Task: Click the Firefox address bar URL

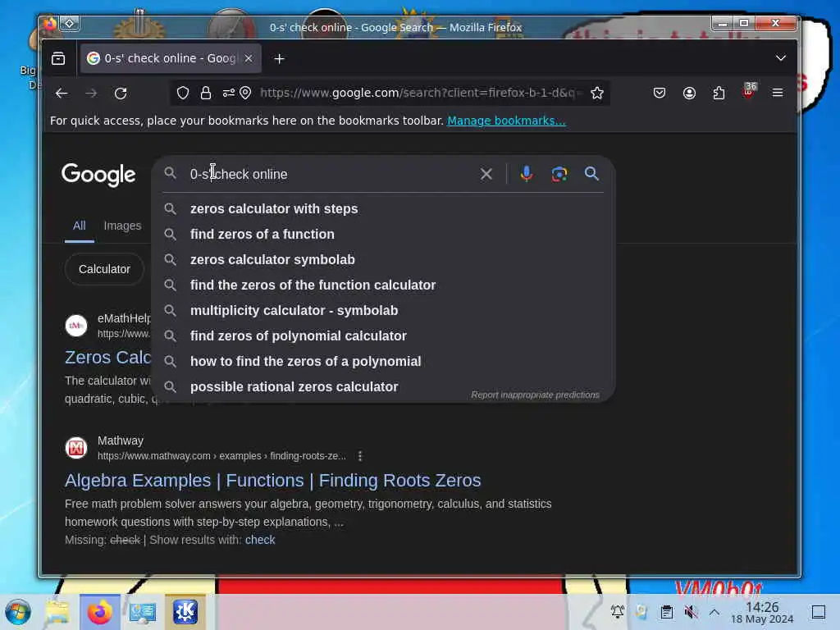Action: 420,94
